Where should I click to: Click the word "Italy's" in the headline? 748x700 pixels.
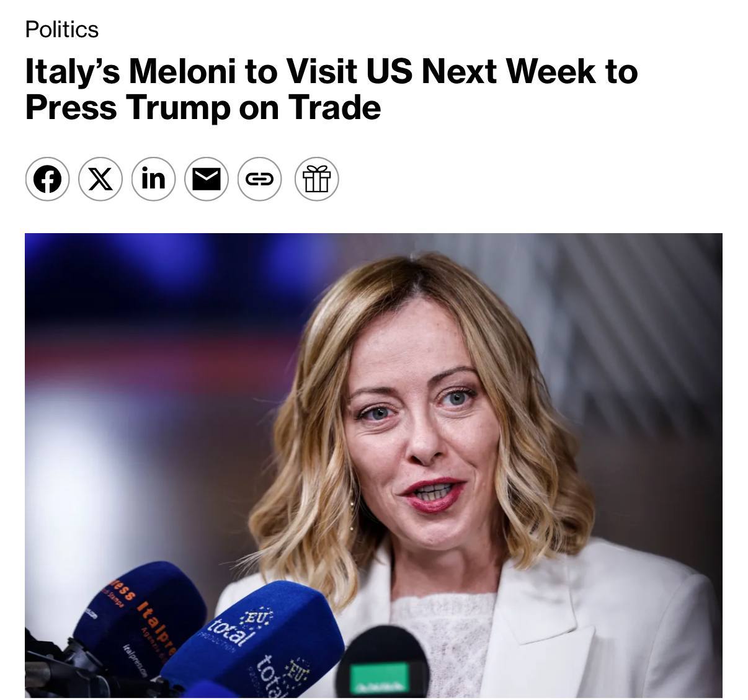[72, 71]
